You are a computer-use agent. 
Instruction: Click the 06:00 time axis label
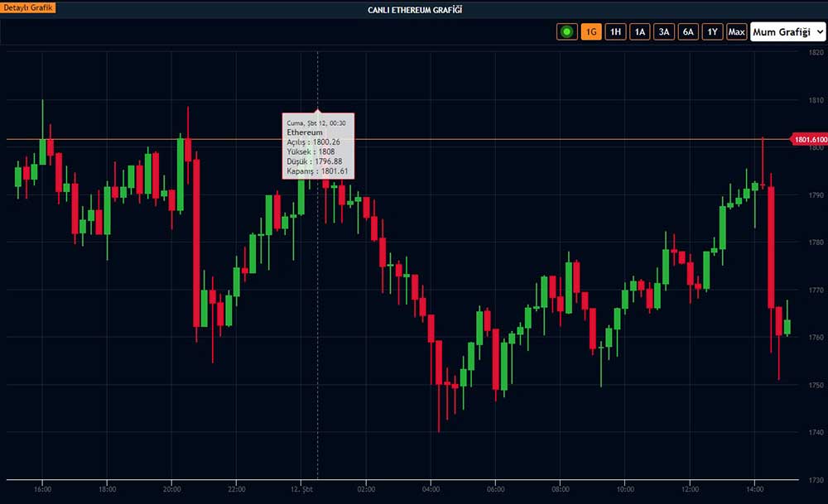(x=495, y=489)
